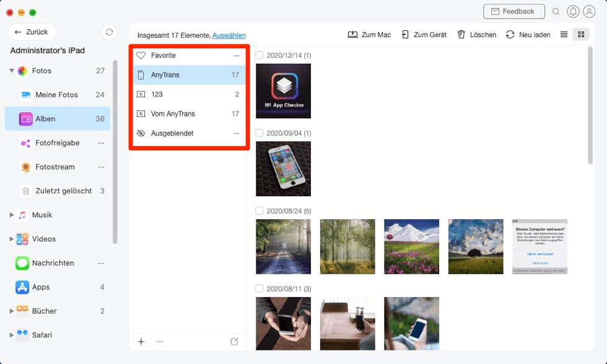The width and height of the screenshot is (607, 364).
Task: Expand the Musik category
Action: coord(12,215)
